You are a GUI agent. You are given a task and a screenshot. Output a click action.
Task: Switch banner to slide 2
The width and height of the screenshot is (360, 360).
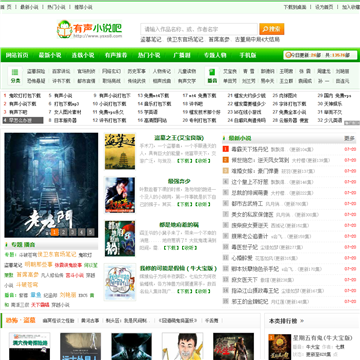tap(64, 232)
